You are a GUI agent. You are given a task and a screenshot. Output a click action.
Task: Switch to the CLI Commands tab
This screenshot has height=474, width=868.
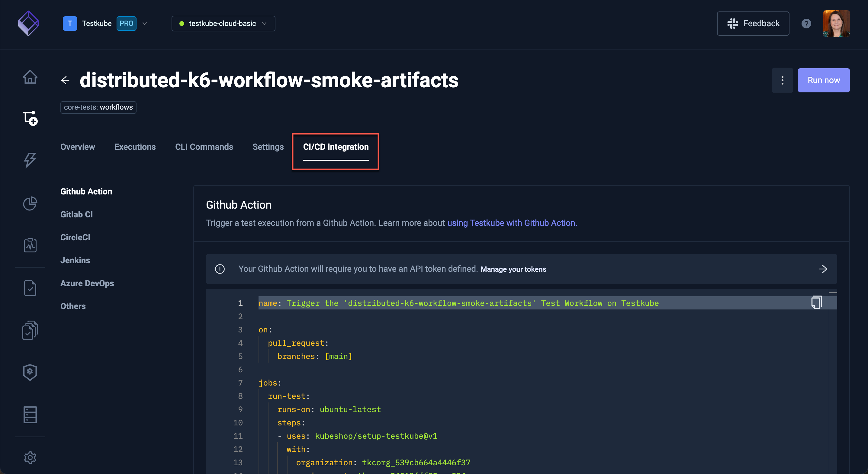coord(204,147)
